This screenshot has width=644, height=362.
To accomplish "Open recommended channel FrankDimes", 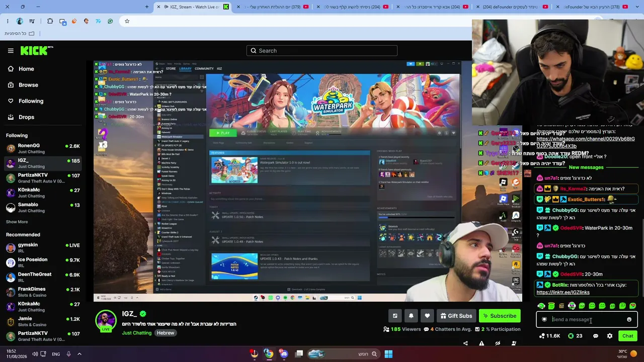I will click(x=43, y=292).
